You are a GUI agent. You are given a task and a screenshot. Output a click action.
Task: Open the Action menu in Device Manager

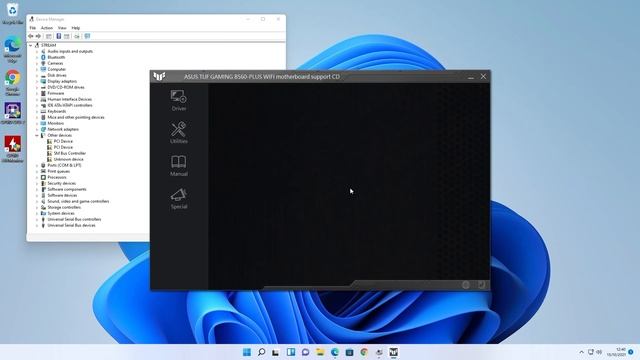point(47,28)
